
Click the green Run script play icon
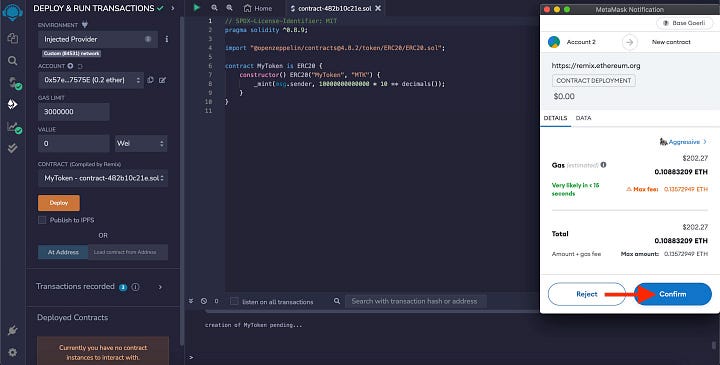197,7
